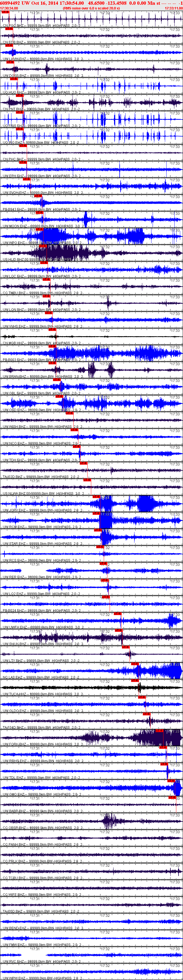Select the UW TDH EHZ trace label

pos(42,461)
